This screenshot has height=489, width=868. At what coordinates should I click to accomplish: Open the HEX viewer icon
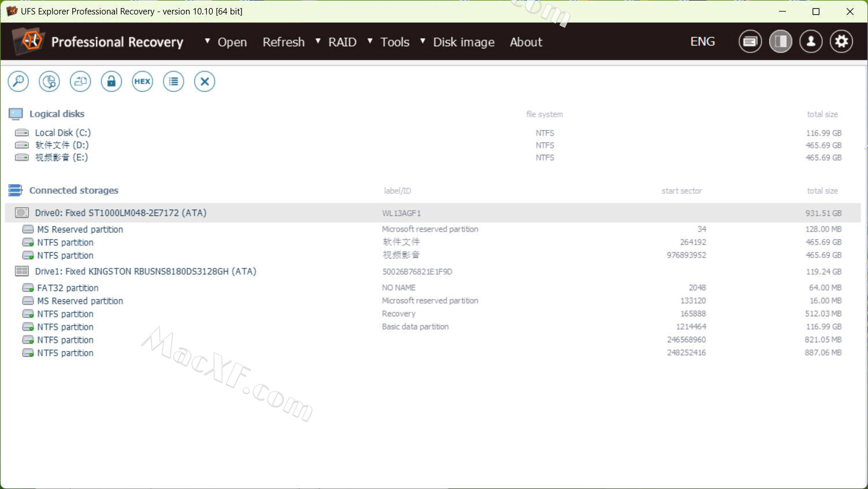(142, 81)
